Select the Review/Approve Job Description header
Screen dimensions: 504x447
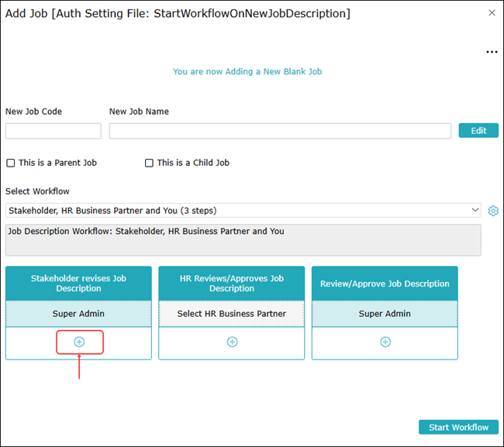point(385,284)
